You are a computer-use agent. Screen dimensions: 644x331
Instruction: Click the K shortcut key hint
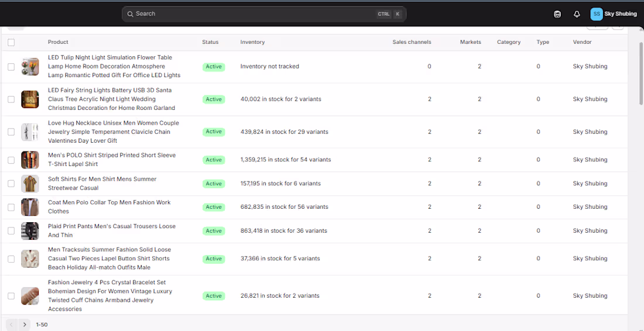pos(398,14)
